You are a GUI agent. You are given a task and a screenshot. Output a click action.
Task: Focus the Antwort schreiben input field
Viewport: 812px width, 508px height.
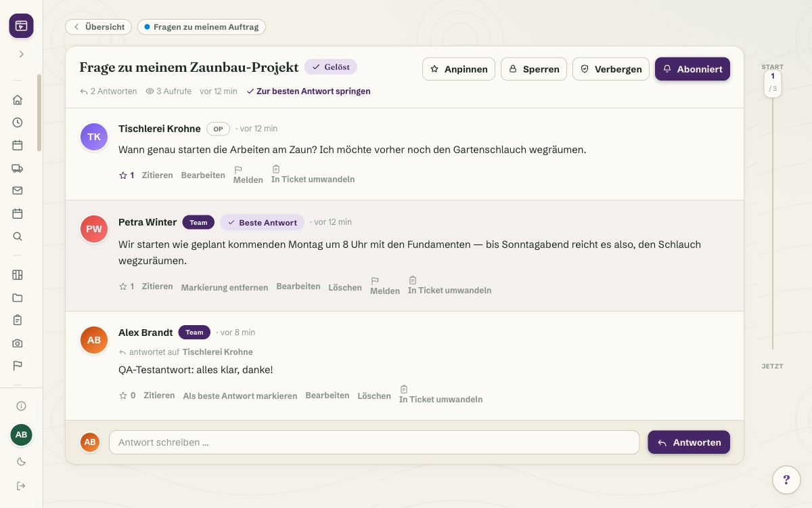pyautogui.click(x=374, y=442)
